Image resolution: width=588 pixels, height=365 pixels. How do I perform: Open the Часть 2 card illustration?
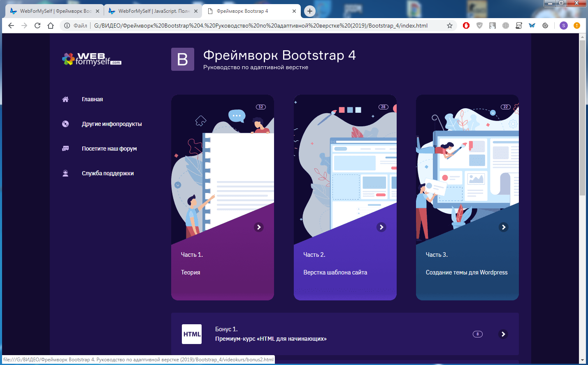pyautogui.click(x=345, y=169)
